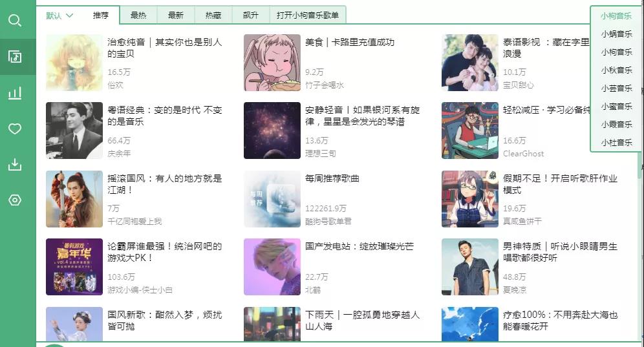
Task: Click the 美食 卡路里充值成功 cover thumbnail
Action: coord(272,63)
